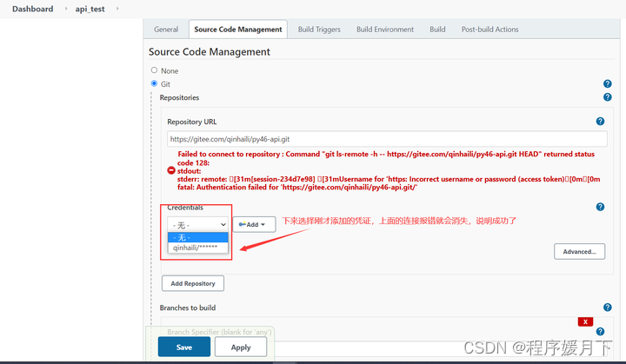The height and width of the screenshot is (364, 626).
Task: Expand the Dashboard breadcrumb arrow
Action: [x=66, y=9]
